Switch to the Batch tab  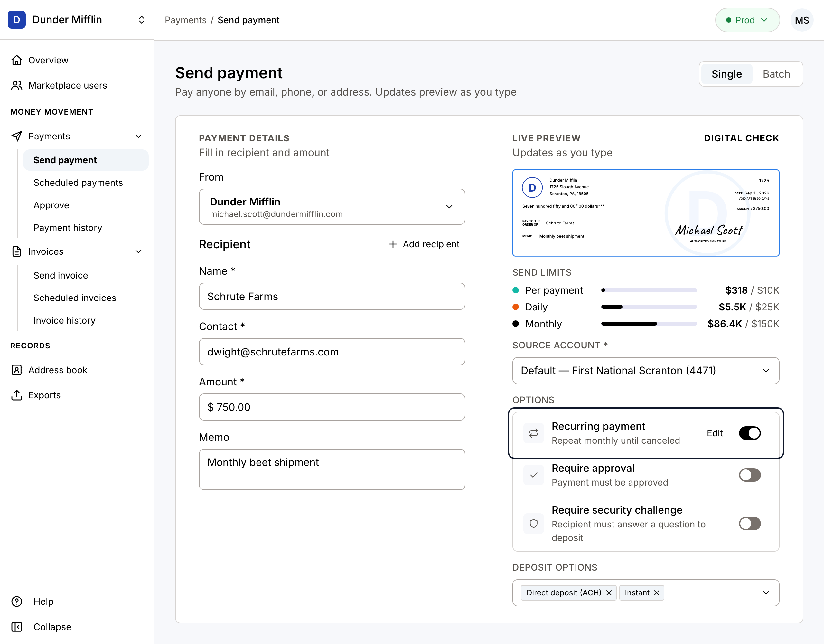[x=776, y=74]
